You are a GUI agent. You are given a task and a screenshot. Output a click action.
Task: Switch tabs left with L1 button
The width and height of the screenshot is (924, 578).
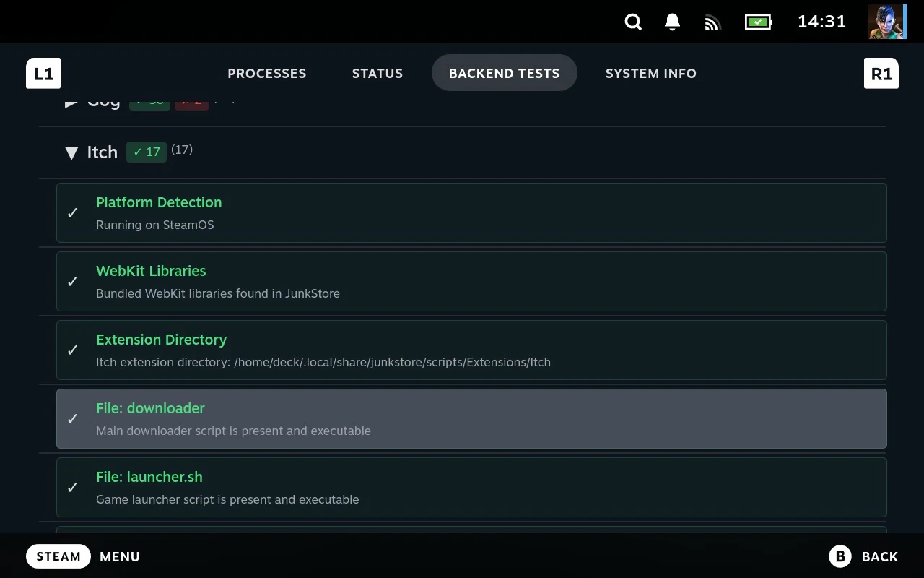[43, 73]
